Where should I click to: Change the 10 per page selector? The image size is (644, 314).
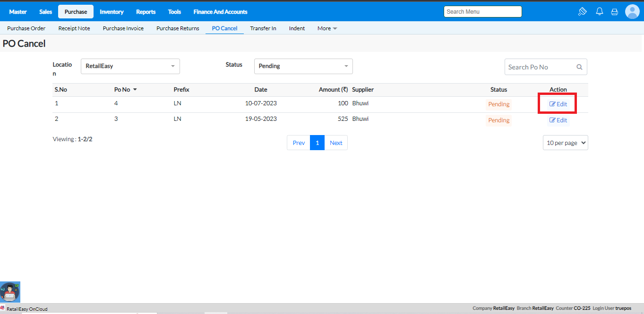point(565,143)
